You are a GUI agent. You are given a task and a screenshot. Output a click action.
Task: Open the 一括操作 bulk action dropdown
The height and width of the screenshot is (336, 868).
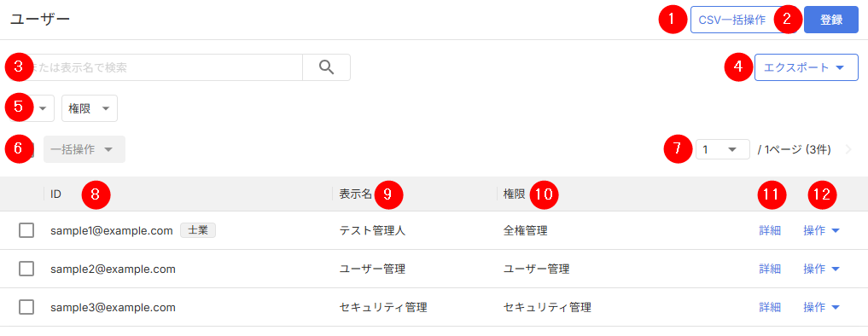(x=84, y=149)
